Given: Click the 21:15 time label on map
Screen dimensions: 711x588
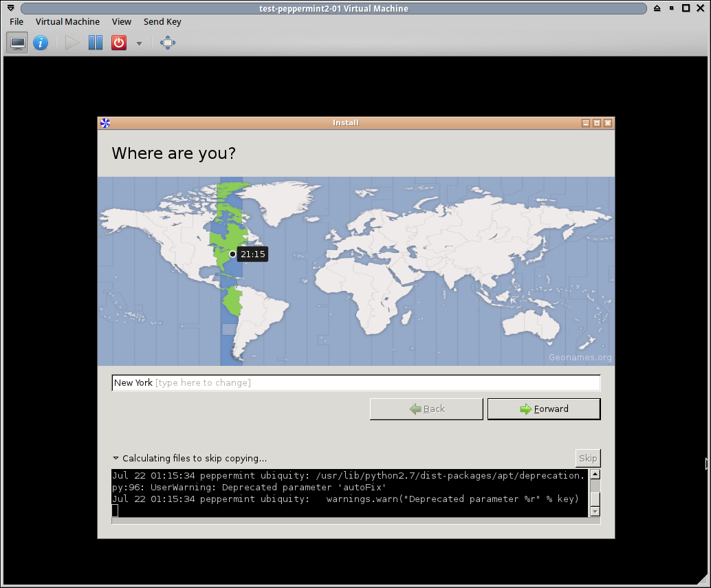Looking at the screenshot, I should coord(252,254).
